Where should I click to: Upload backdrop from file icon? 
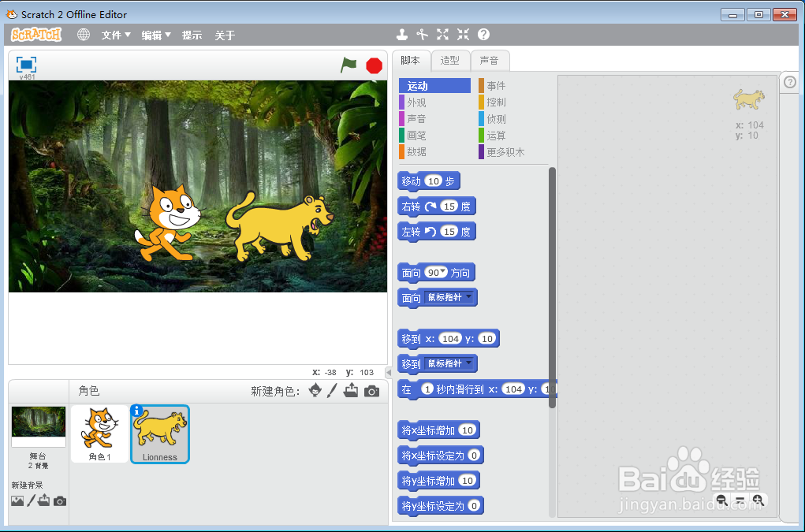tap(43, 500)
